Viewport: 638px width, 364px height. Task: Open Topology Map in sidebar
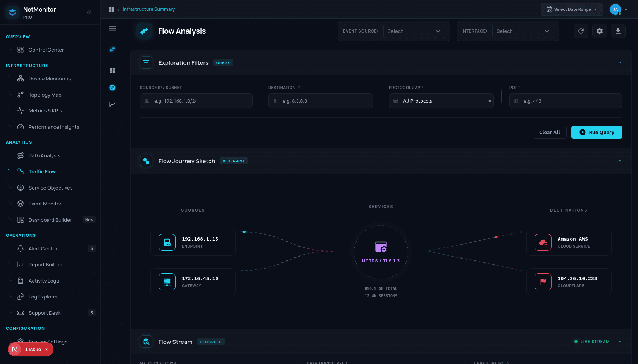[x=45, y=95]
